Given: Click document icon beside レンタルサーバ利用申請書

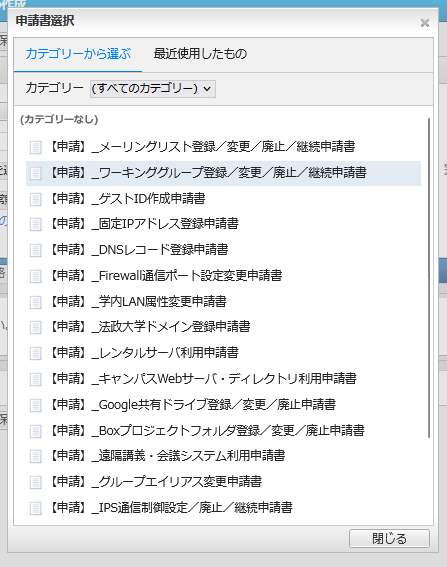Looking at the screenshot, I should coord(35,353).
